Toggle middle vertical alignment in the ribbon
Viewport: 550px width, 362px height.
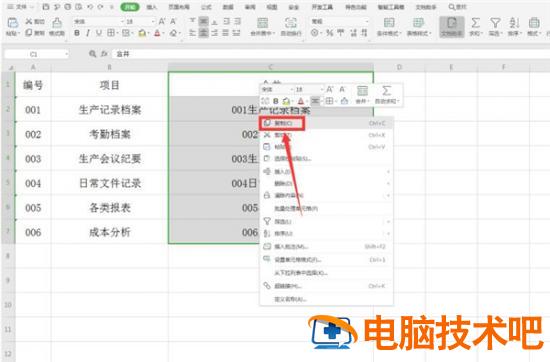coord(203,21)
